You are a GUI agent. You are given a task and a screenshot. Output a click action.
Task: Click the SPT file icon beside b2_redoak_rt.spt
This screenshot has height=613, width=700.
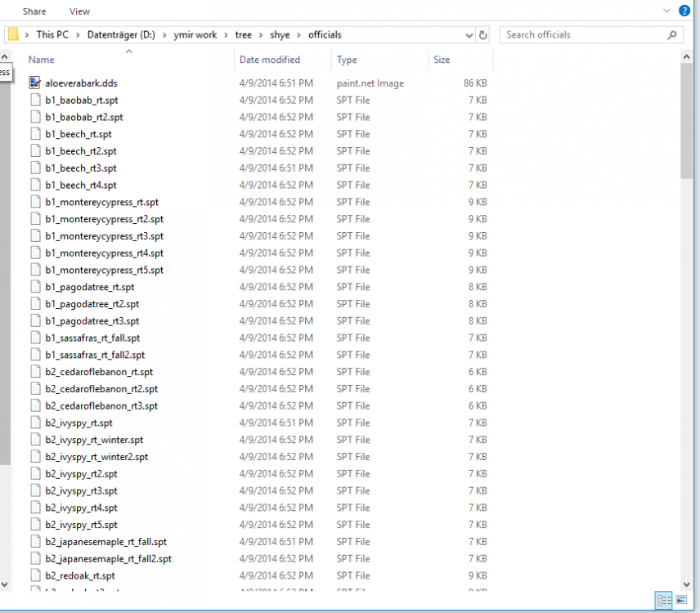[34, 575]
